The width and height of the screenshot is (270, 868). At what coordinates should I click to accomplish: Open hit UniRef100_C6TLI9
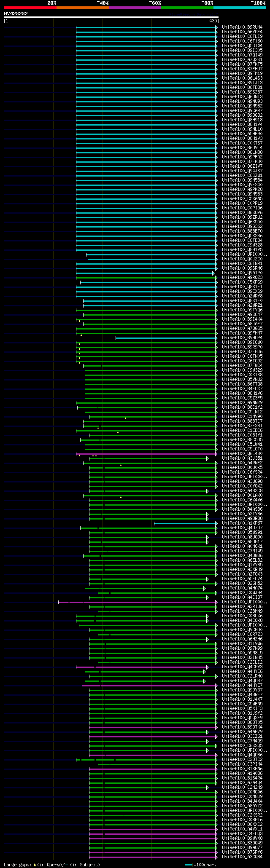(x=242, y=36)
